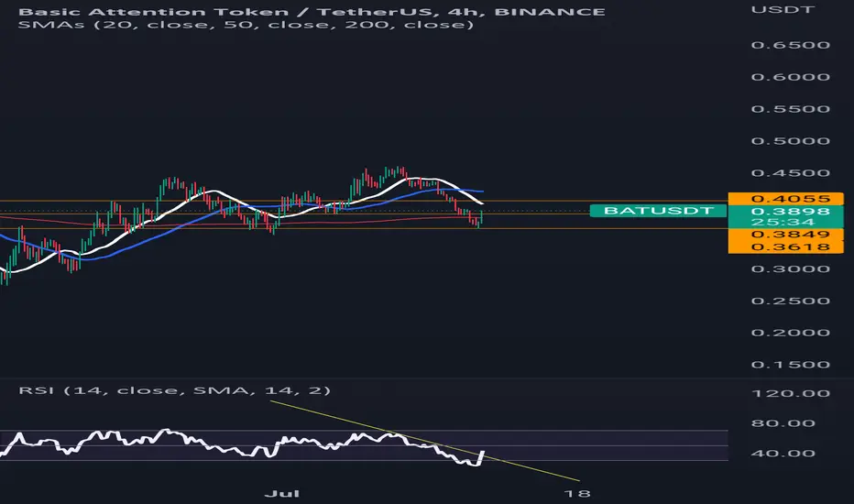Image resolution: width=854 pixels, height=504 pixels.
Task: Click the Jul date label on time axis
Action: click(282, 494)
